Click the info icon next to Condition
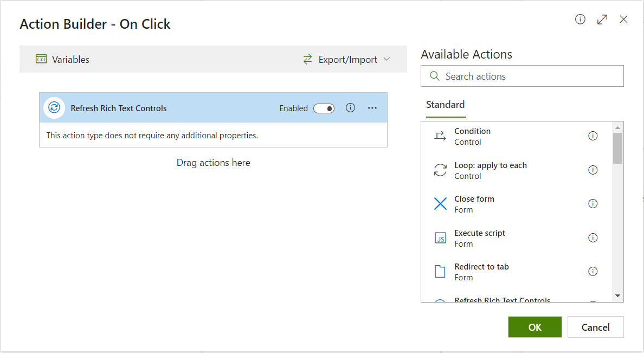The image size is (644, 353). [x=593, y=136]
